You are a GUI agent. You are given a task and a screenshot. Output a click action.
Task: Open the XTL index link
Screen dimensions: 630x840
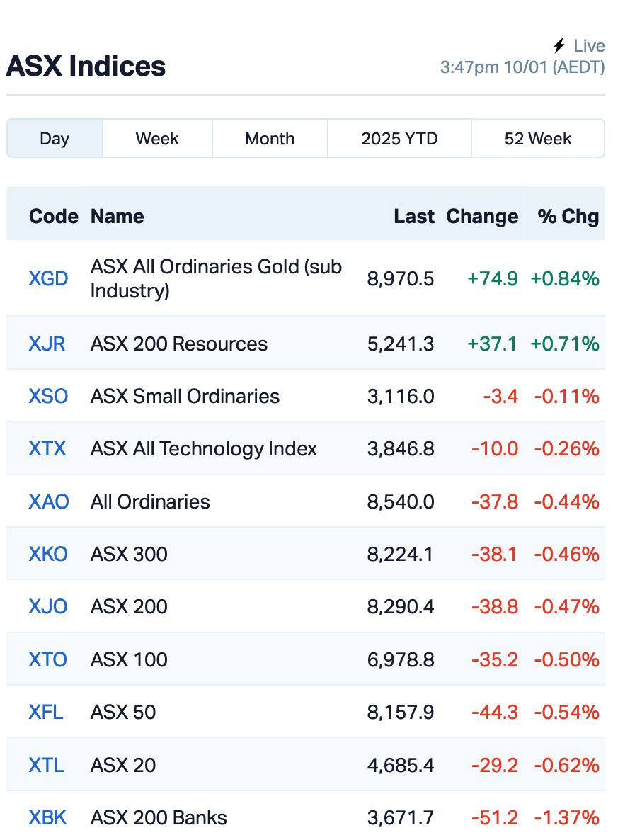tap(46, 765)
